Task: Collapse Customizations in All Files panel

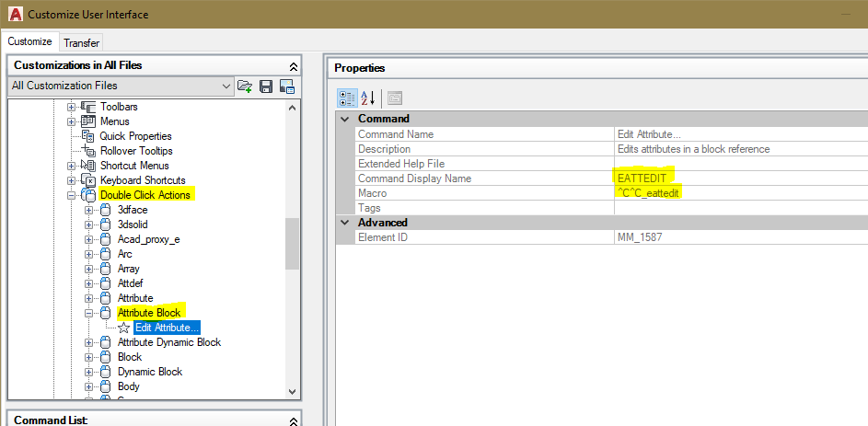Action: coord(294,66)
